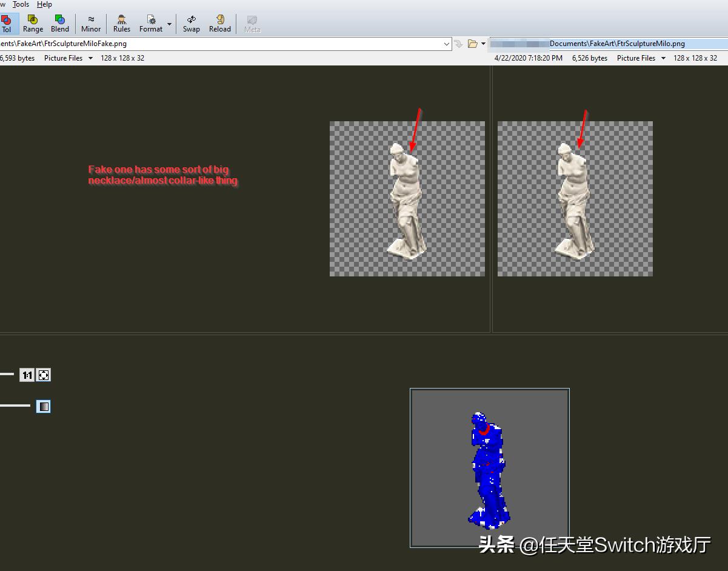This screenshot has height=571, width=728.
Task: Open the Tools menu
Action: click(21, 4)
